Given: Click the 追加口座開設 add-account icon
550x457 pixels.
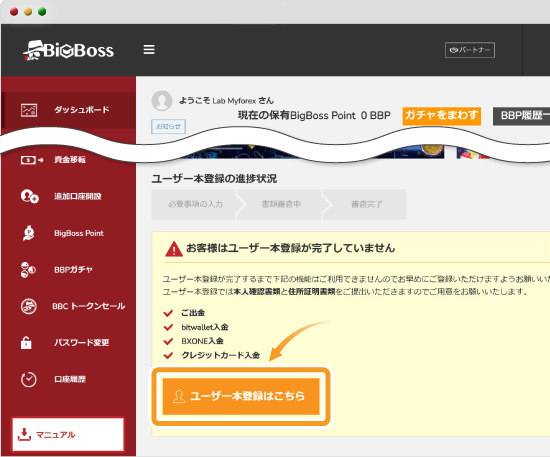Looking at the screenshot, I should click(x=29, y=196).
